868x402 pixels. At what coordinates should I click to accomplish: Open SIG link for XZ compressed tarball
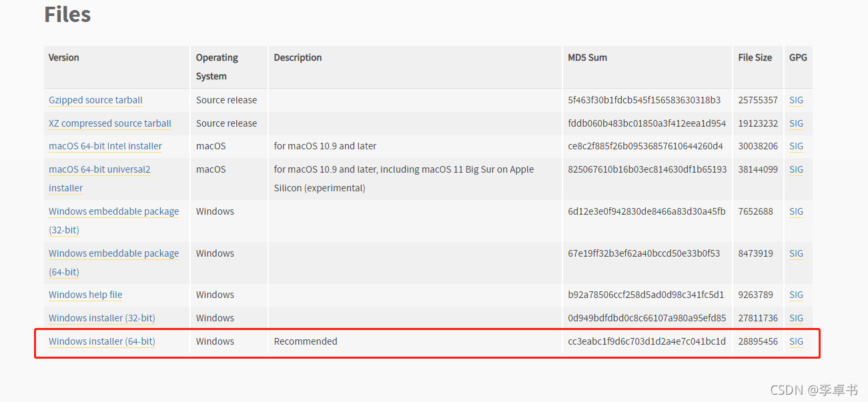coord(796,123)
